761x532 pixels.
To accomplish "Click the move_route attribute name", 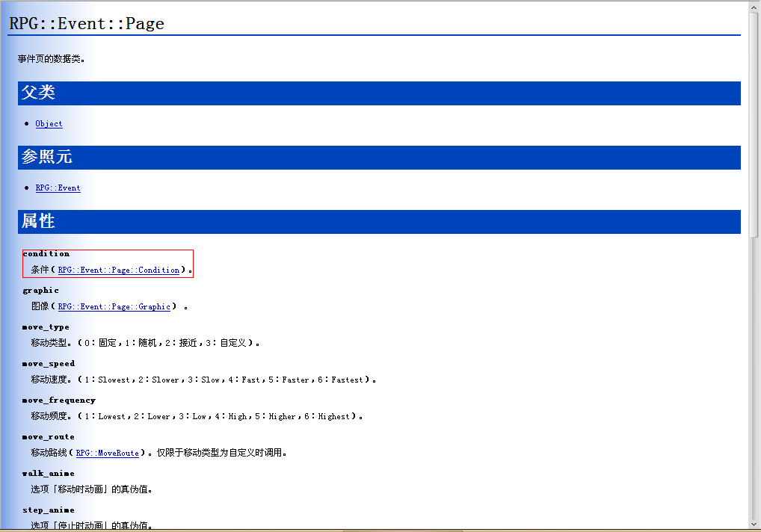I will [x=49, y=437].
